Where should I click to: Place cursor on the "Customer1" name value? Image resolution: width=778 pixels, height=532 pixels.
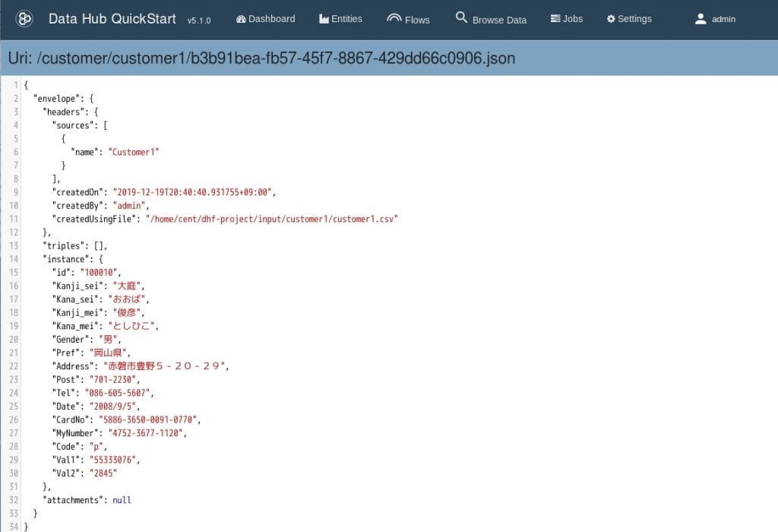tap(134, 152)
